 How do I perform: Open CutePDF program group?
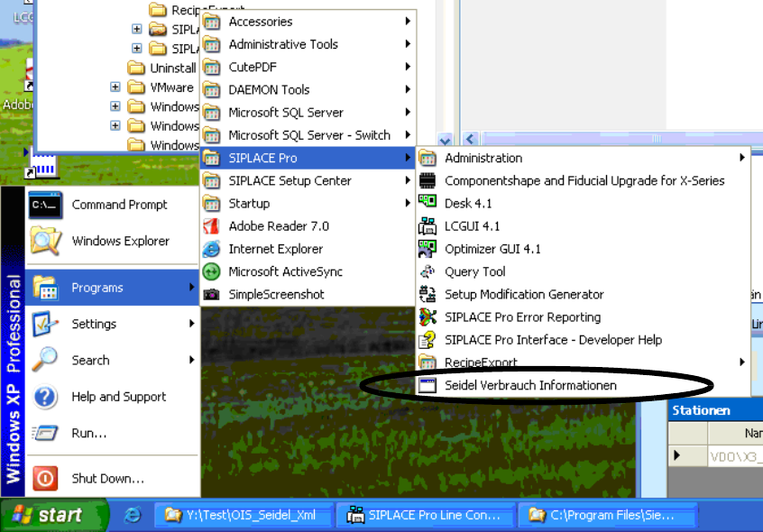pyautogui.click(x=308, y=67)
